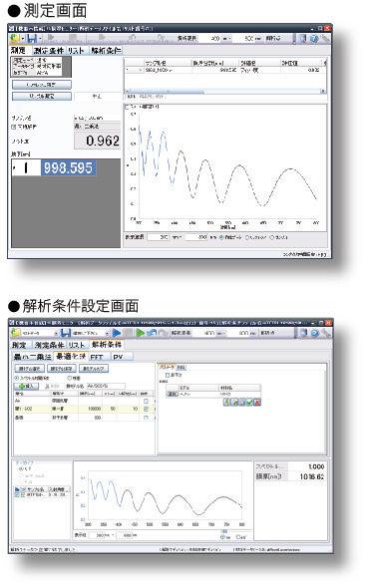This screenshot has width=366, height=588.
Task: Open dropdown arrow beside folder combo in analysis toolbar
Action: tap(56, 333)
